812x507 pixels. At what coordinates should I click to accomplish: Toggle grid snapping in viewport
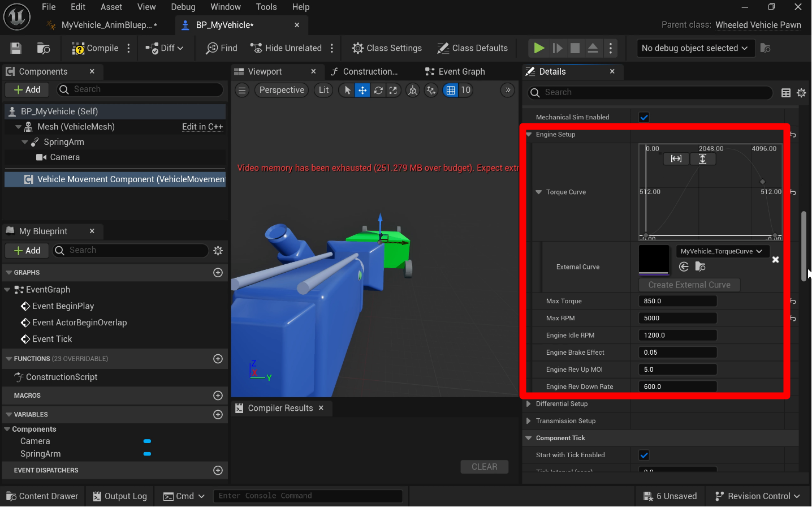(x=451, y=90)
